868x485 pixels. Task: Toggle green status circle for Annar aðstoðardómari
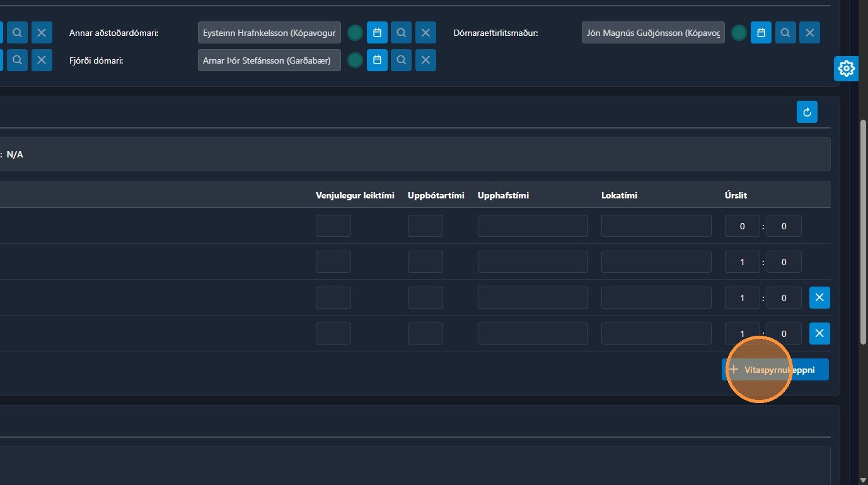(355, 33)
